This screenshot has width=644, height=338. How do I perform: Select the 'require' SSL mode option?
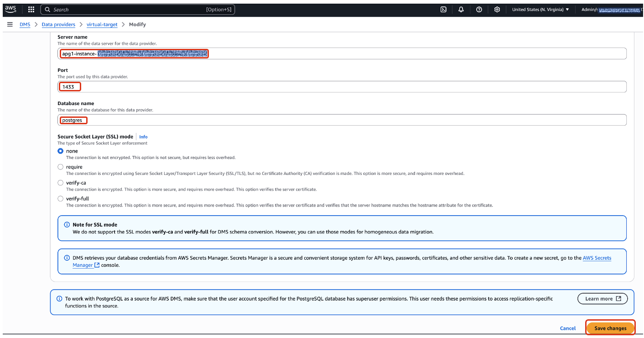tap(61, 167)
